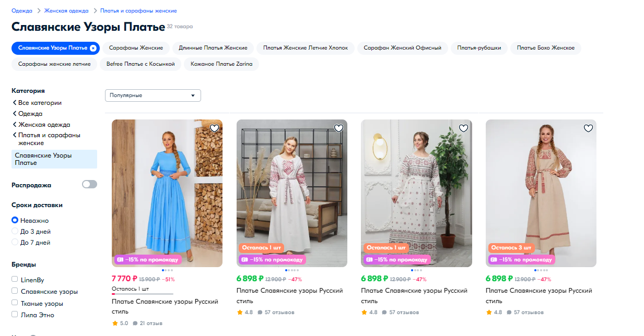Screen dimensions: 644x336
Task: Click the back chevron beside Женская одежда in sidebar
Action: [15, 125]
